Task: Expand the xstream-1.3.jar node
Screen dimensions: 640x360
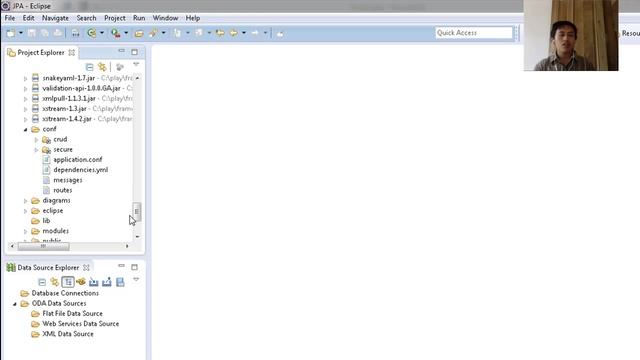Action: click(25, 109)
